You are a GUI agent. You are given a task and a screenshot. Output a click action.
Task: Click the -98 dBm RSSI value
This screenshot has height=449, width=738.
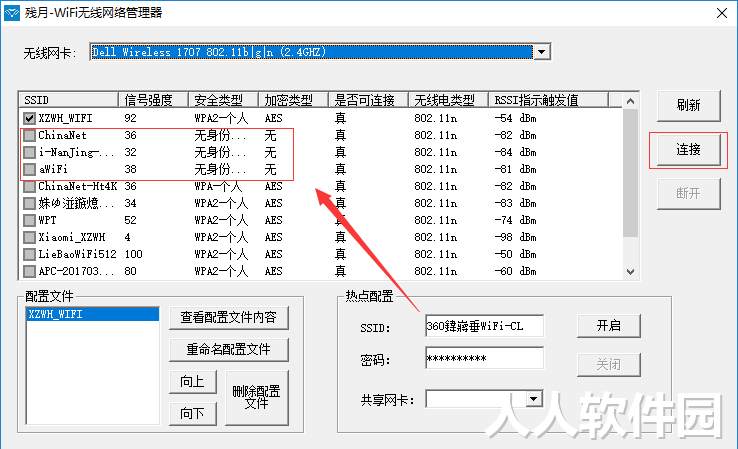click(515, 237)
